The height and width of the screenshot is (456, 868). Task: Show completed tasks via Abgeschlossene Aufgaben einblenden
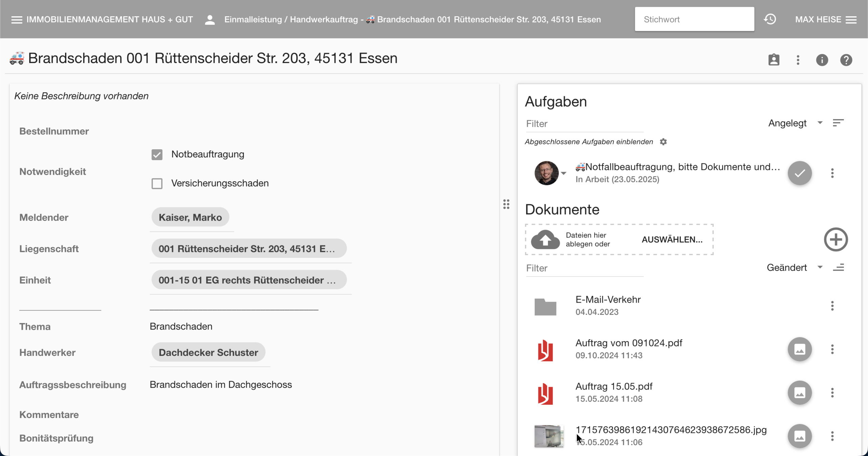click(589, 142)
